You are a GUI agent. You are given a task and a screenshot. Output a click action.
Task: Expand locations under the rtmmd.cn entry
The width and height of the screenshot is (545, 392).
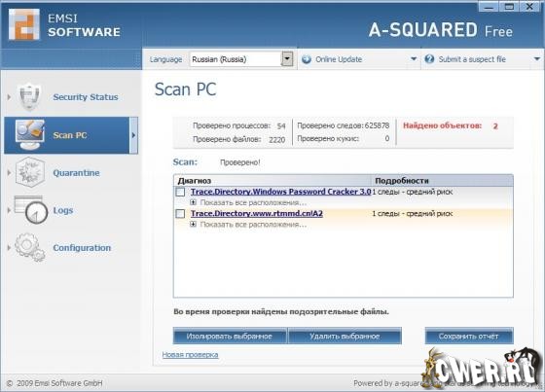[x=194, y=224]
